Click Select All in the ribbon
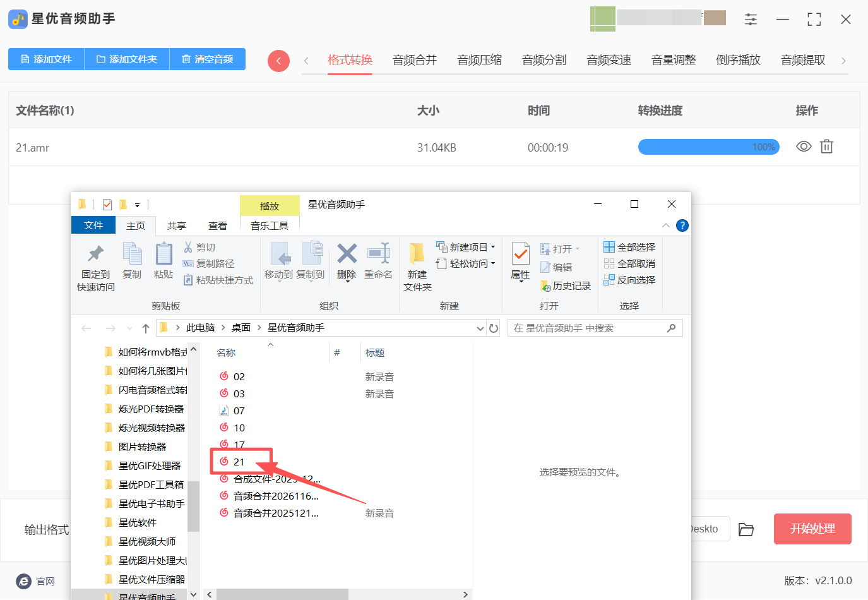 pyautogui.click(x=629, y=247)
